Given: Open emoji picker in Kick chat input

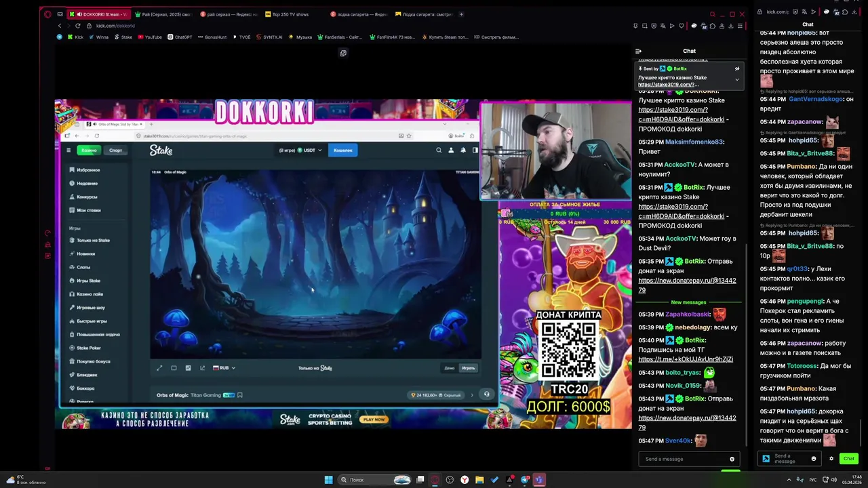Looking at the screenshot, I should click(732, 459).
